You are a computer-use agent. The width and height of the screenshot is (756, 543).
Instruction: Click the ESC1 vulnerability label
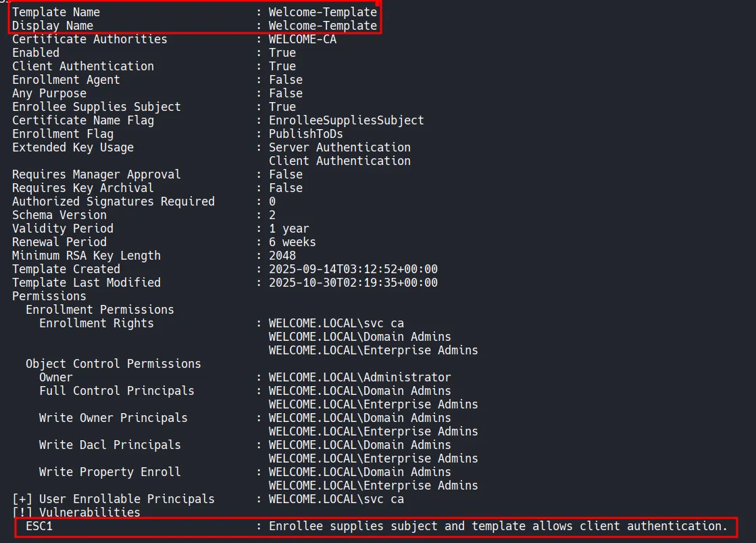(39, 526)
